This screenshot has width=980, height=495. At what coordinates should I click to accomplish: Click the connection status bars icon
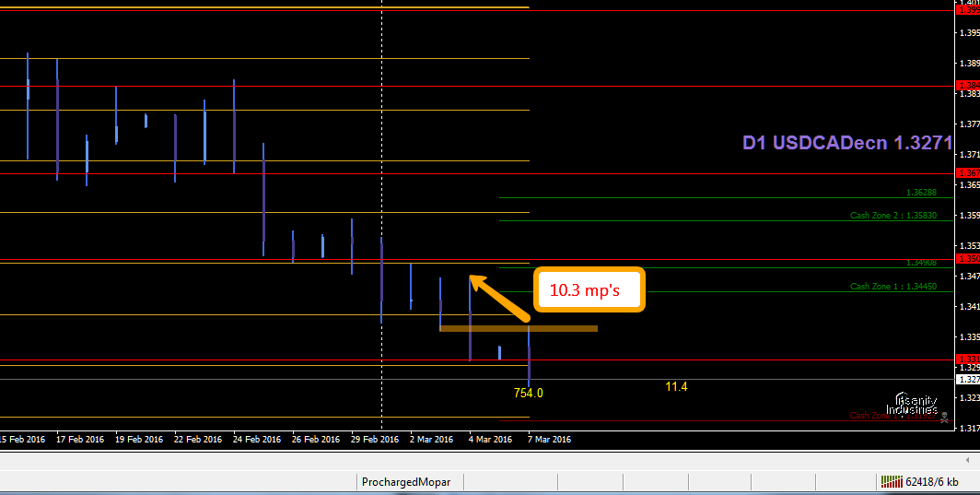point(892,481)
